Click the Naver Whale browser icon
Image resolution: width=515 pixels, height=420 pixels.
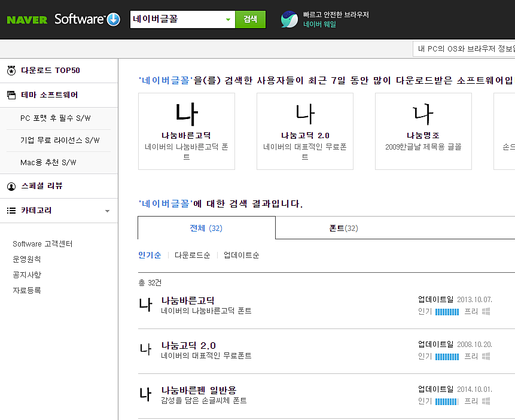coord(290,19)
